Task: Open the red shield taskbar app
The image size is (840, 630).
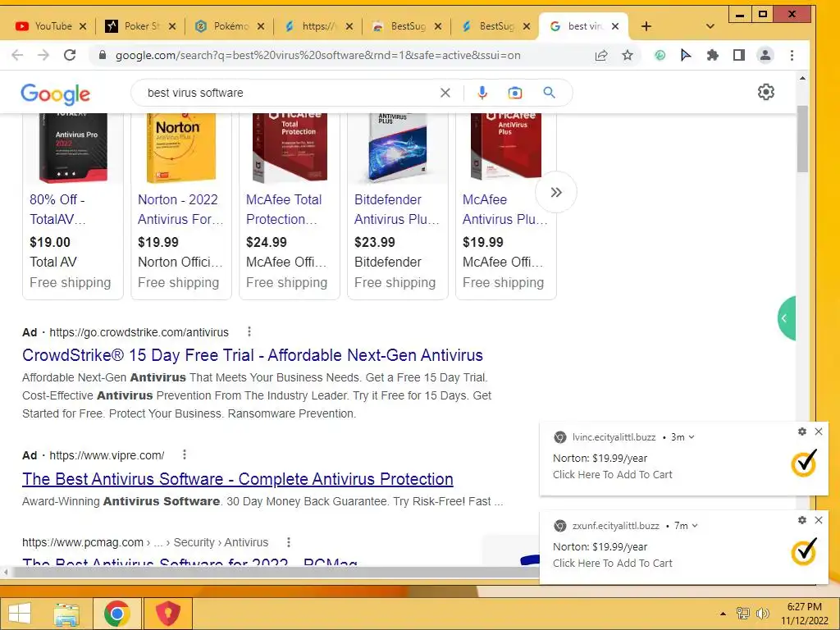Action: pos(167,614)
